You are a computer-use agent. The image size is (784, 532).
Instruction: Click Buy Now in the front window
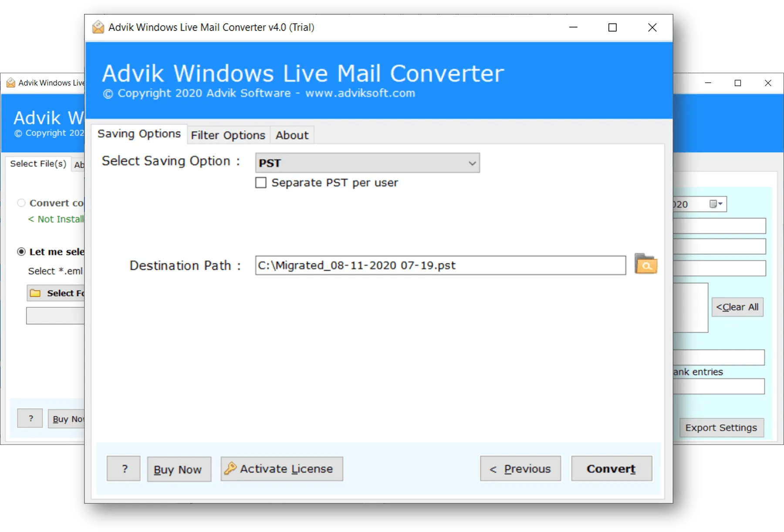pos(179,469)
